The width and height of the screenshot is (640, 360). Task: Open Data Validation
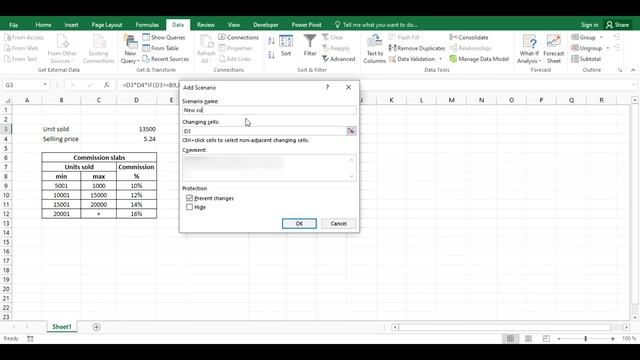[412, 59]
